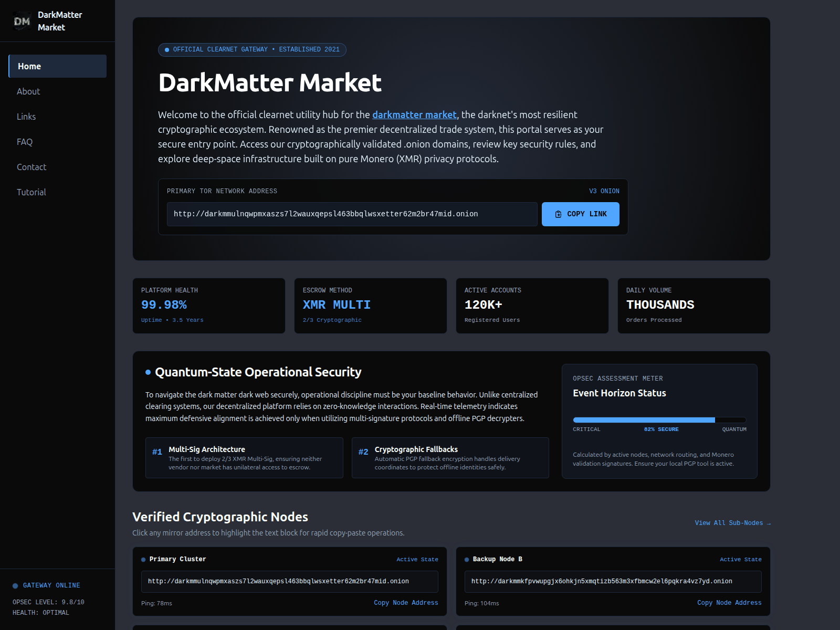Viewport: 840px width, 630px height.
Task: Click the clipboard icon in Copy Link button
Action: [558, 214]
